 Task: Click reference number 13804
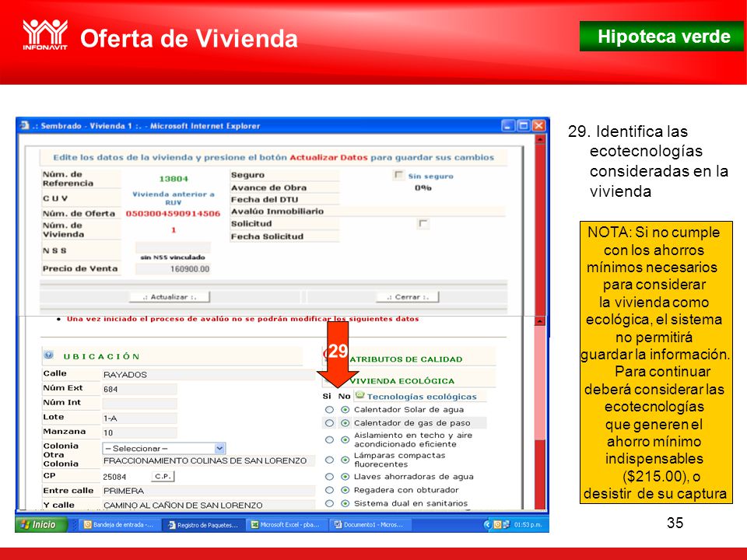[174, 179]
